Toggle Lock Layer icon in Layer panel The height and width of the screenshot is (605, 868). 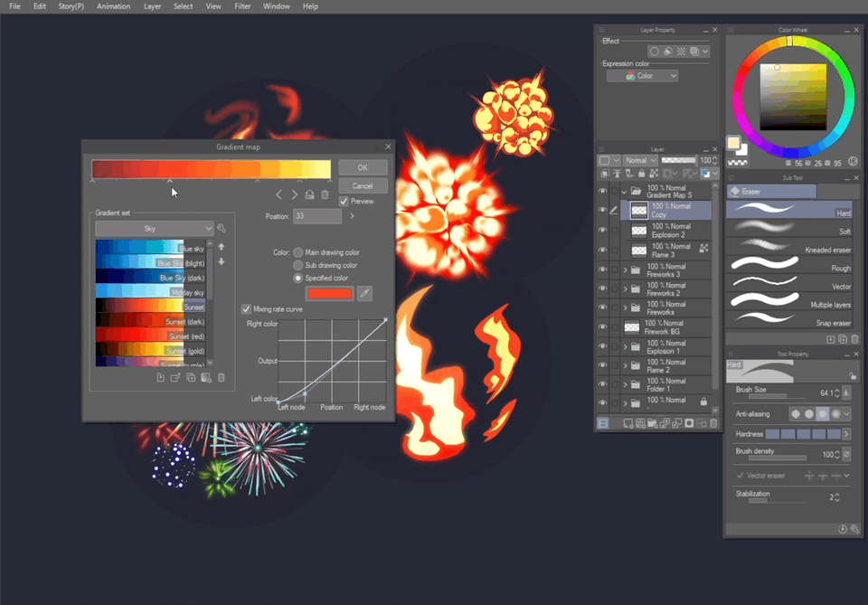[642, 174]
